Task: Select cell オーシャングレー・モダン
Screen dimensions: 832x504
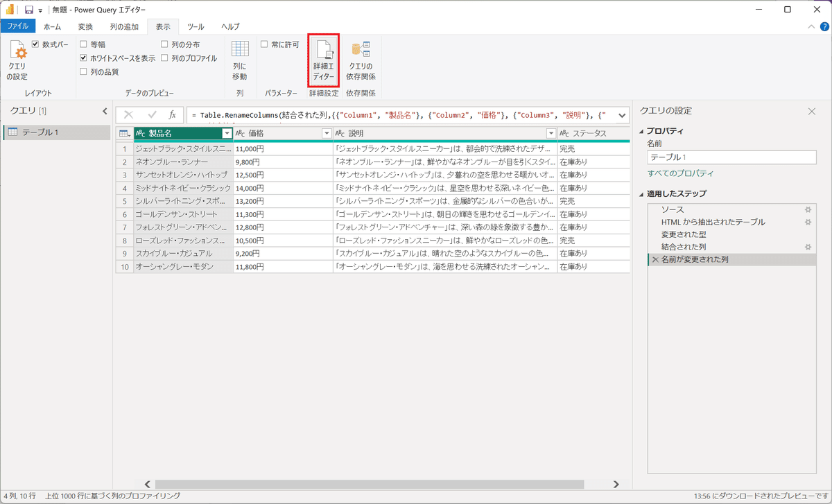Action: [x=183, y=267]
